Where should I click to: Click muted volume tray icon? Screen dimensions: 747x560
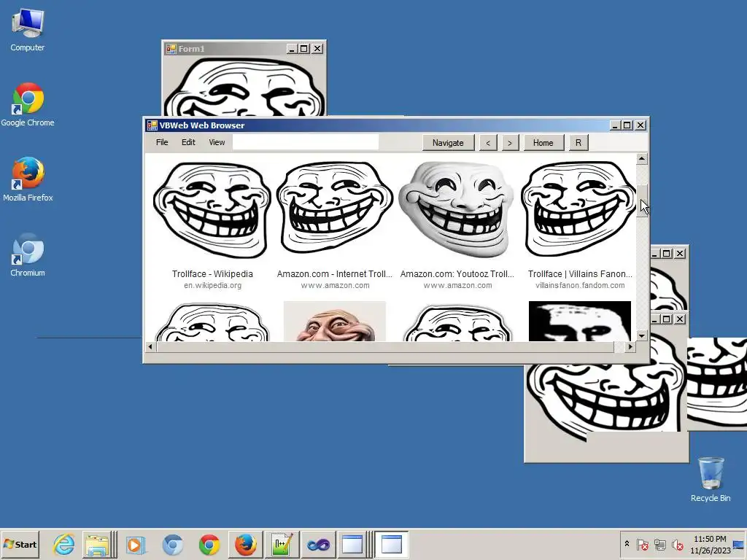coord(677,544)
